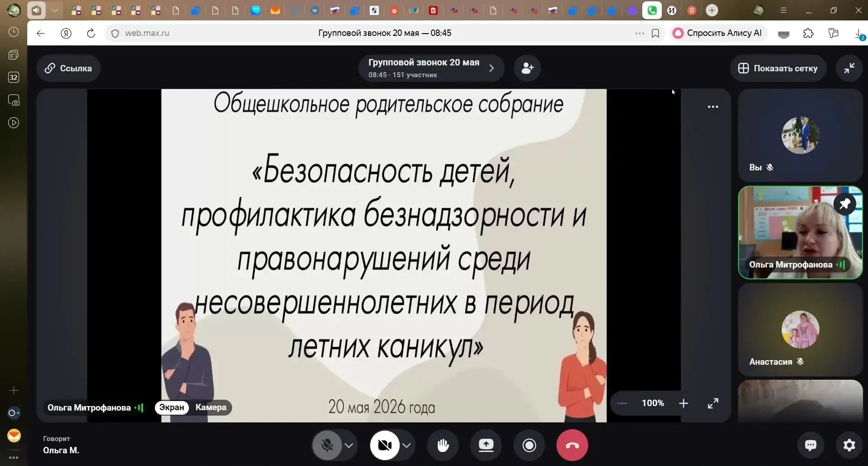Unpin Ольга Митрофанова's video tile
This screenshot has width=868, height=466.
click(x=845, y=204)
